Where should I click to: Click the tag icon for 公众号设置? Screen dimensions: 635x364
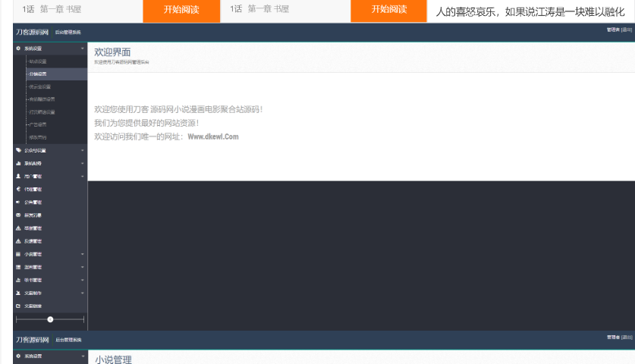click(x=18, y=150)
